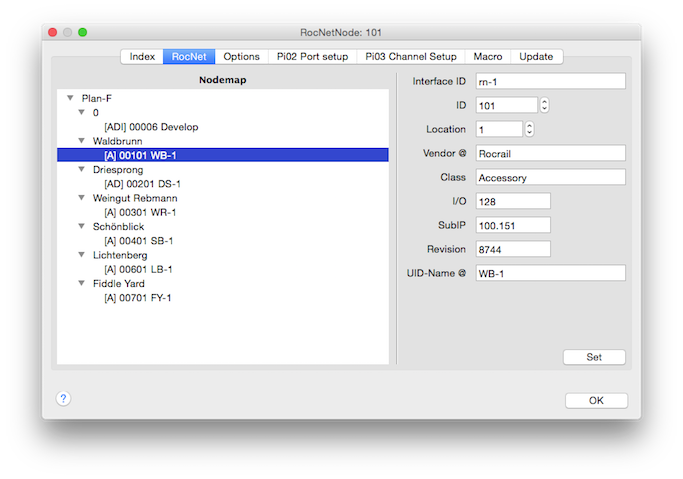Go to the Macro tab
Image resolution: width=683 pixels, height=479 pixels.
point(489,57)
